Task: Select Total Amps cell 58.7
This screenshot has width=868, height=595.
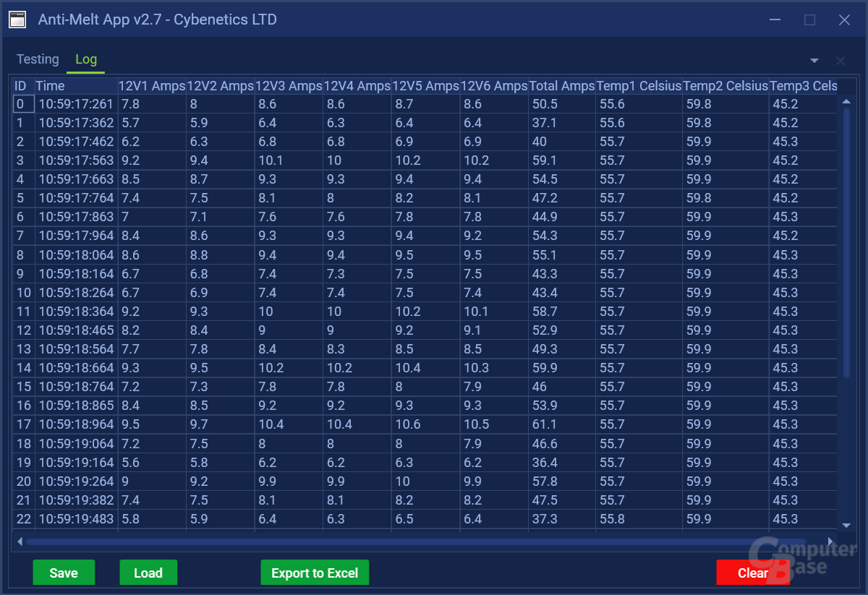Action: coord(562,312)
